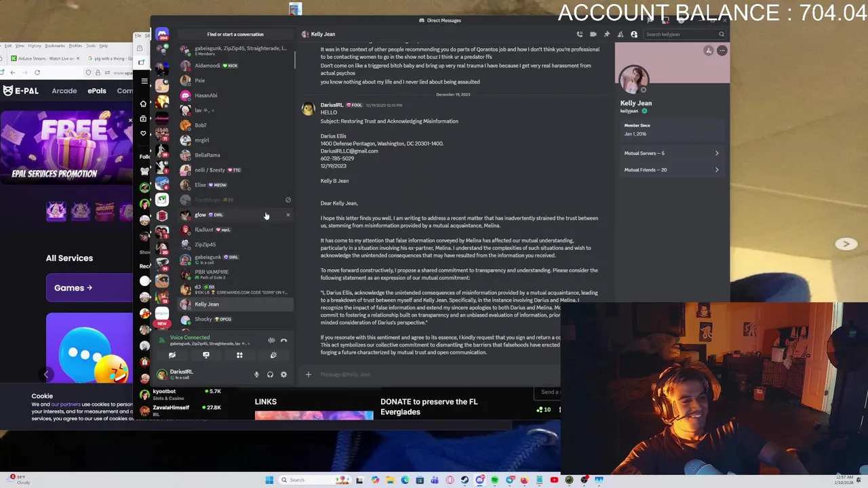The width and height of the screenshot is (868, 488).
Task: Deafen audio with headphones icon
Action: click(270, 375)
